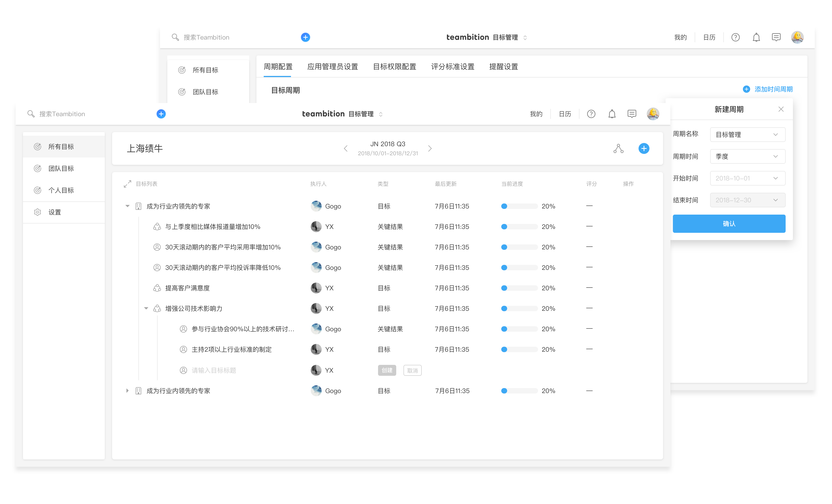Open app switcher next to front window 目标管理
This screenshot has height=504, width=832.
pos(381,114)
